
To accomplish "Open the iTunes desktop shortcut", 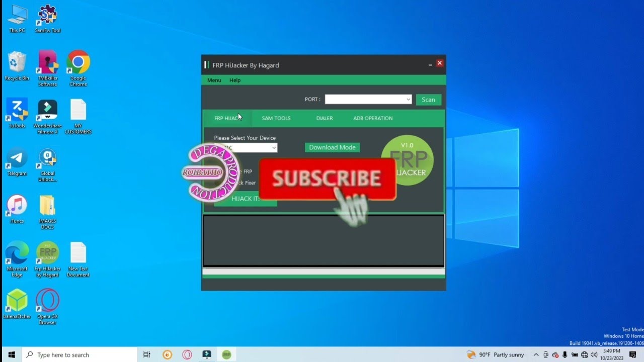I will click(17, 209).
